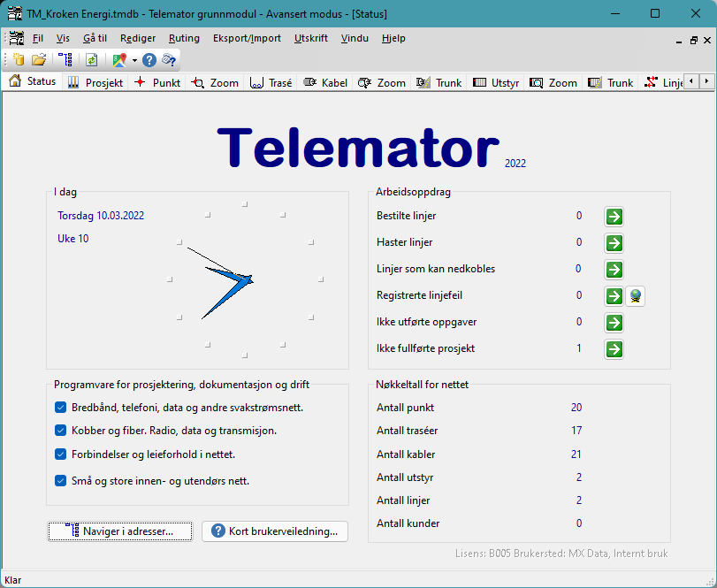
Task: Open Ikke fullførte prosjekt green arrow
Action: 614,349
